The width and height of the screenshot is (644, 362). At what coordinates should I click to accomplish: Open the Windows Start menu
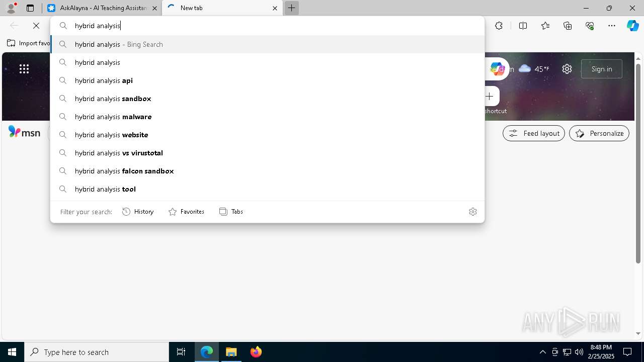12,352
